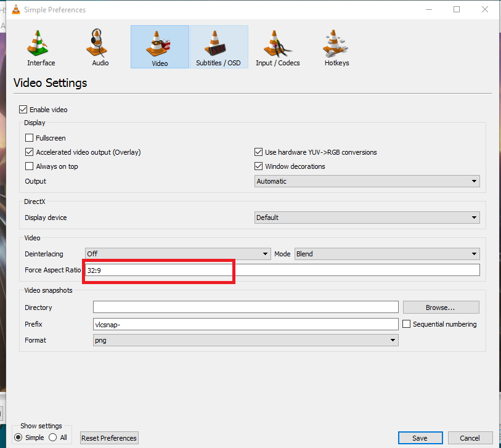The height and width of the screenshot is (448, 501).
Task: Open the Interface preferences category
Action: (x=41, y=47)
